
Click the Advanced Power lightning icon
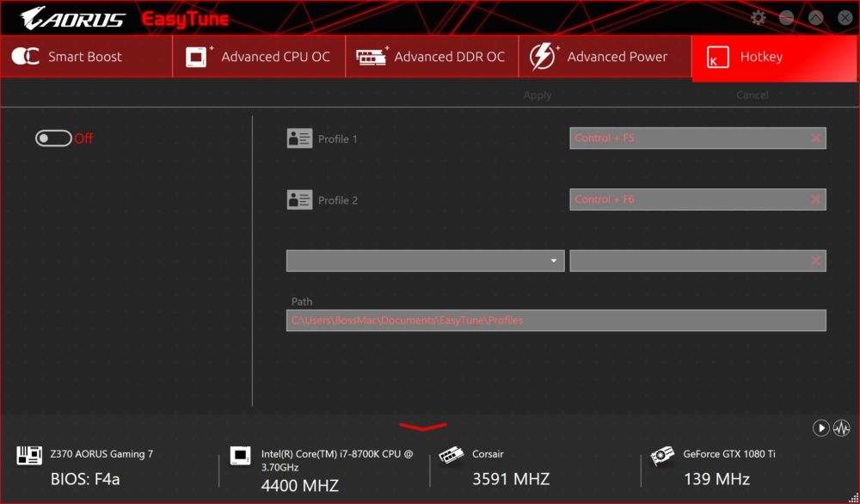[543, 57]
